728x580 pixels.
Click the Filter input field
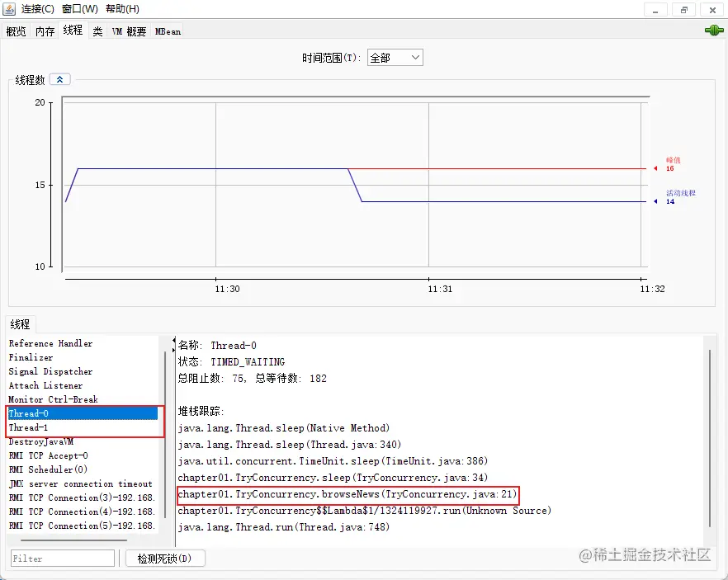[63, 559]
